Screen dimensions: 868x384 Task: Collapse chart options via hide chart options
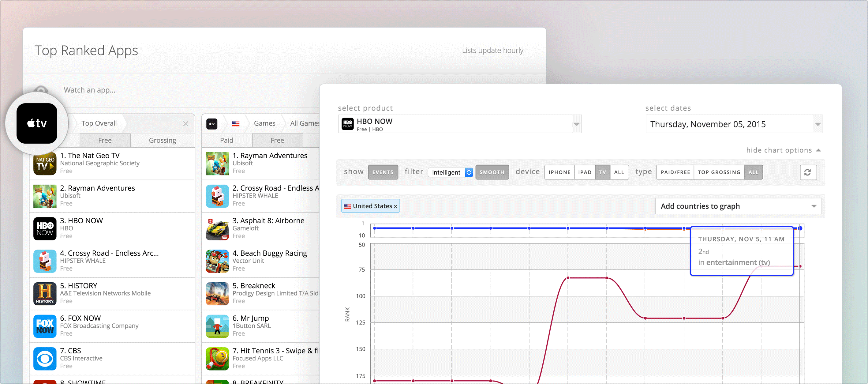(783, 150)
